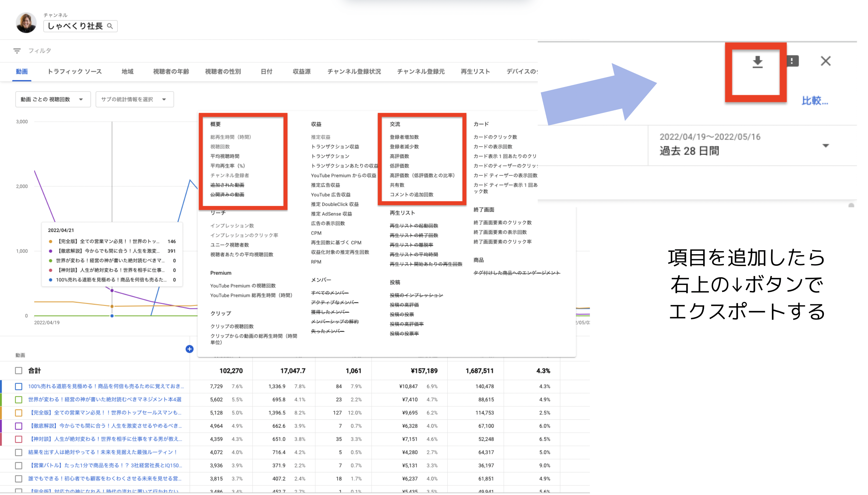Click the 比較... compare link

coord(814,101)
